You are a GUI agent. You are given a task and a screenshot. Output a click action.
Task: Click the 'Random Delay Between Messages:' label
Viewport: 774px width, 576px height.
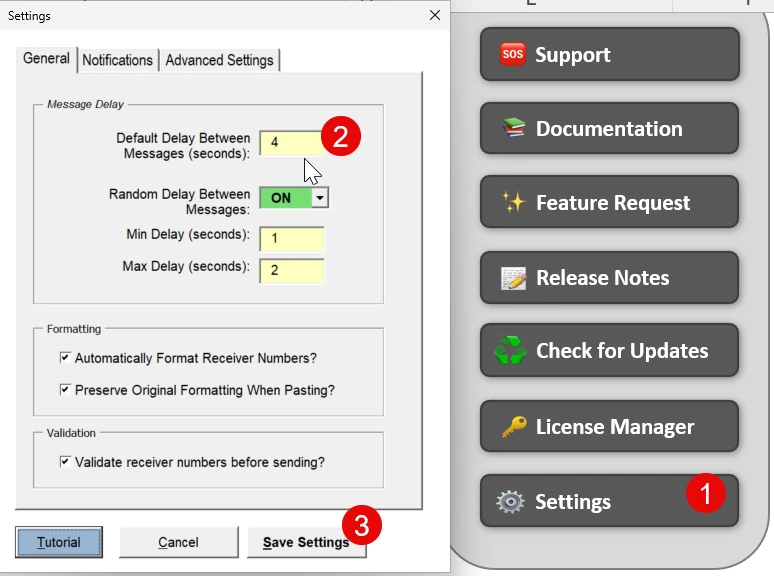click(180, 201)
